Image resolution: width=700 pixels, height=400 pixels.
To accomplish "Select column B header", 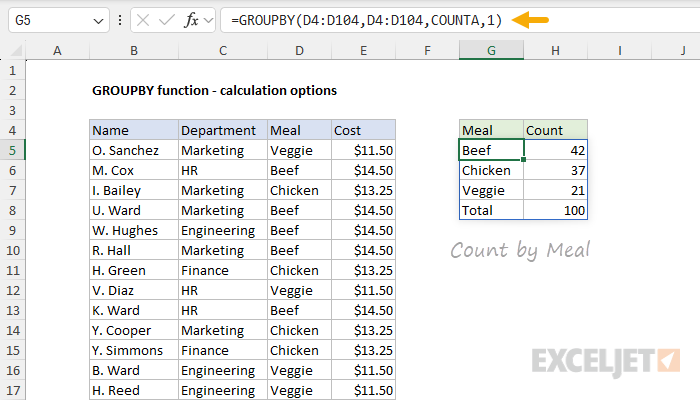I will [x=134, y=51].
